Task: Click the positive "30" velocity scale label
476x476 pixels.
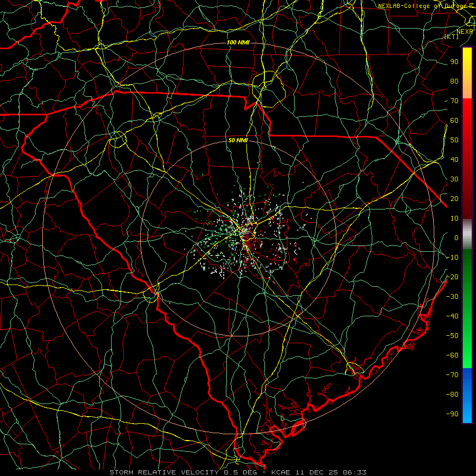Action: pyautogui.click(x=454, y=179)
